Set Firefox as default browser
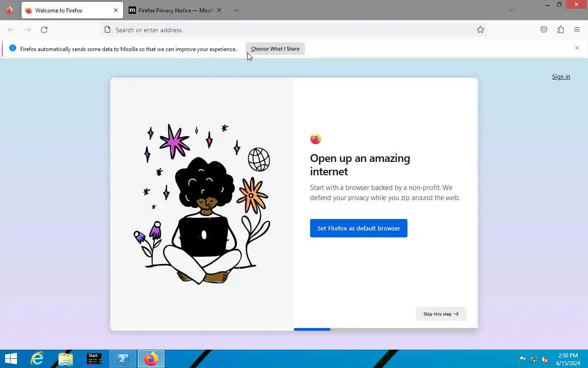 click(359, 228)
